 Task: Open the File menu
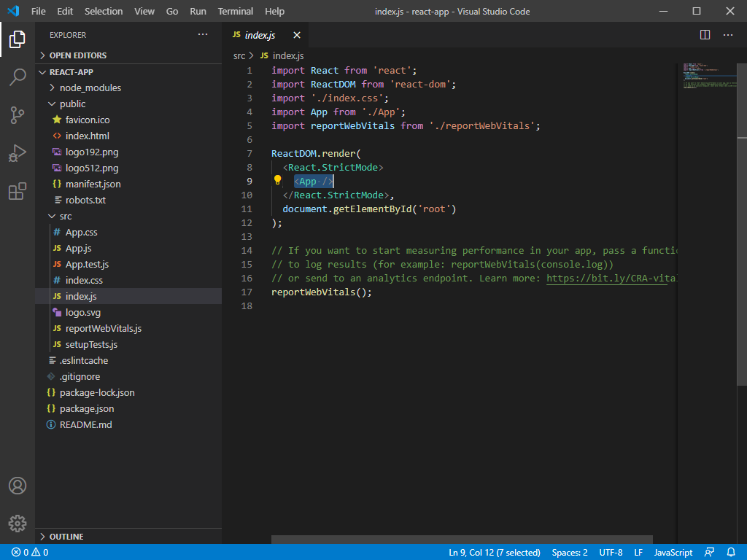click(x=39, y=11)
